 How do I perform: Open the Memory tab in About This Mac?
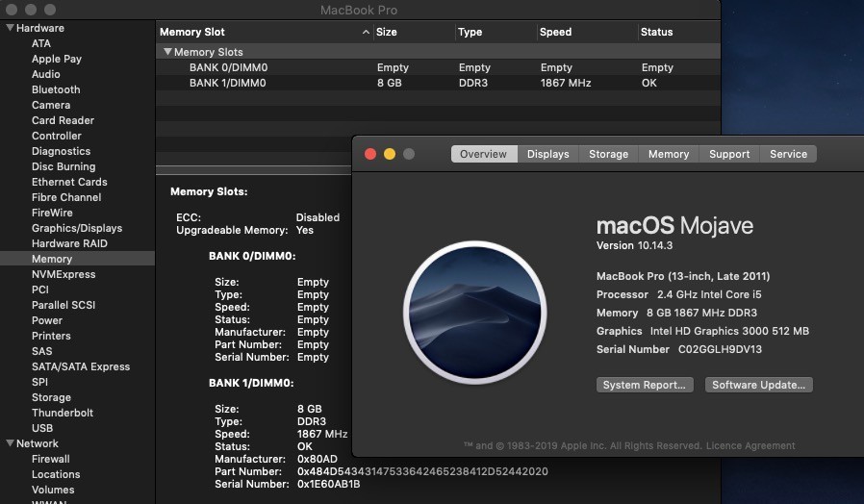[x=669, y=154]
